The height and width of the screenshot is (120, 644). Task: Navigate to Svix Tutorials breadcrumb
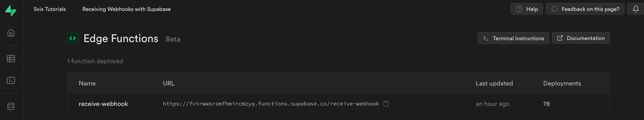(x=49, y=9)
